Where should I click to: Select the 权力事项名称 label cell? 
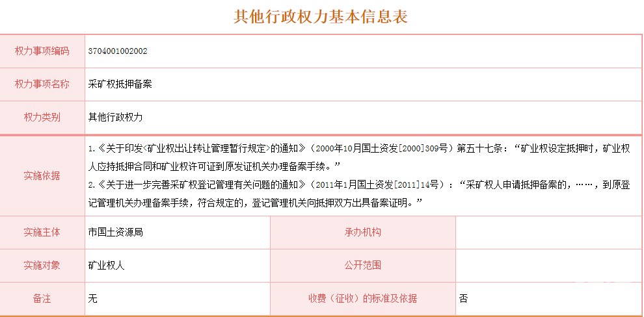pyautogui.click(x=42, y=84)
